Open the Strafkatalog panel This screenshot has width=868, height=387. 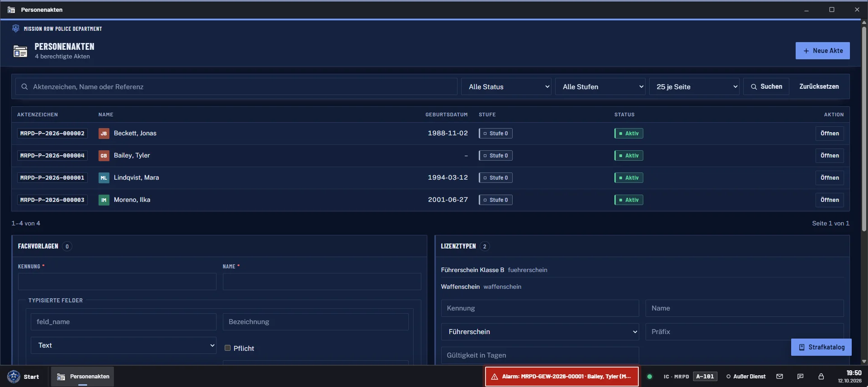pos(821,347)
